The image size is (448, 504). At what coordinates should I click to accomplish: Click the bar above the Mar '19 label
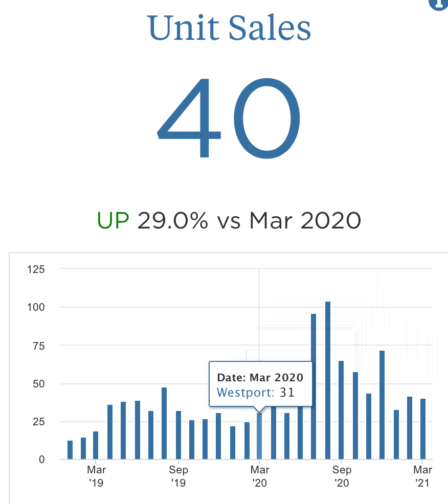96,445
